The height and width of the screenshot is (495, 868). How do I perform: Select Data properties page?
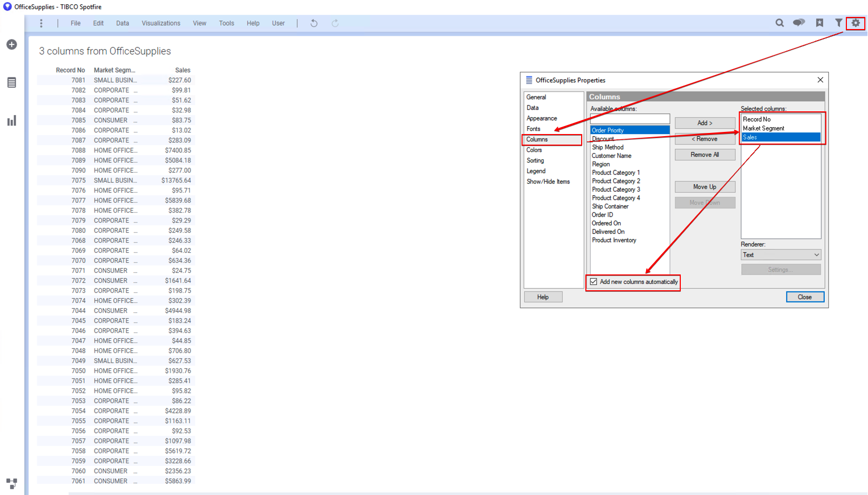533,108
